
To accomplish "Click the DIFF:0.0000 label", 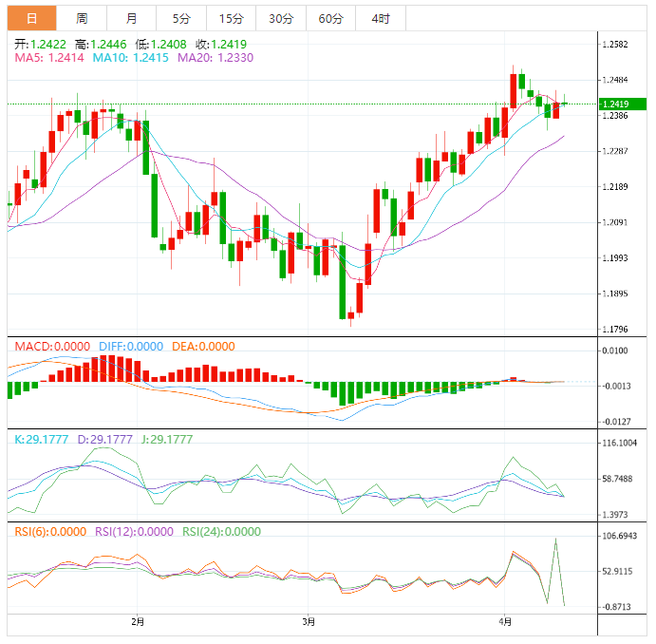I will click(131, 347).
